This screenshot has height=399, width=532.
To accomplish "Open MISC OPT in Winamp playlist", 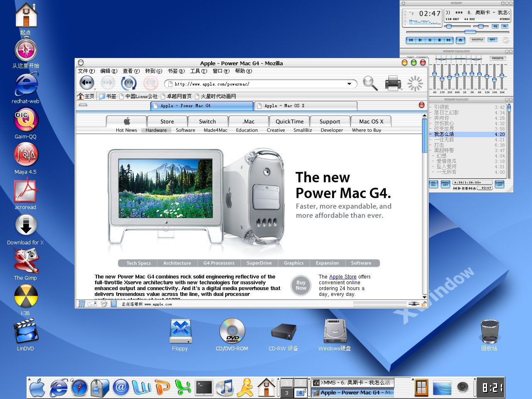I will [445, 184].
